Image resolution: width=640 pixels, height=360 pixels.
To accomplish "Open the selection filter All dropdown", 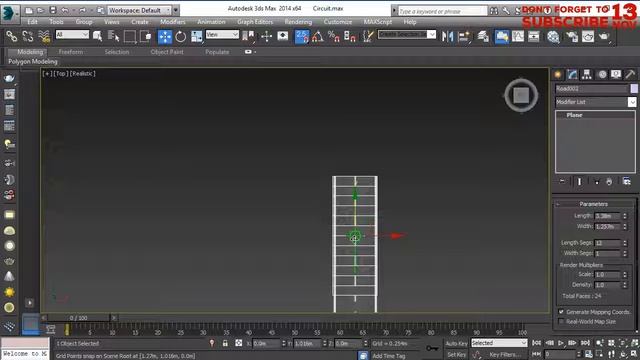I will [72, 35].
